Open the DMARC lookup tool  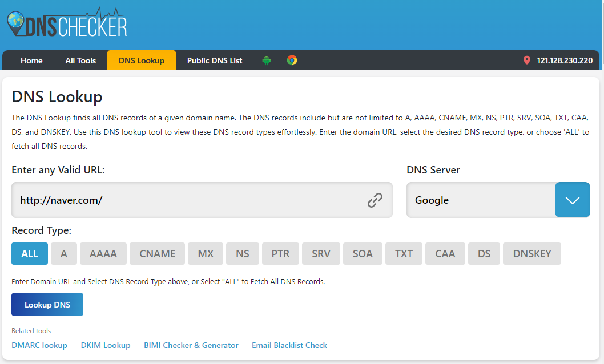tap(39, 345)
